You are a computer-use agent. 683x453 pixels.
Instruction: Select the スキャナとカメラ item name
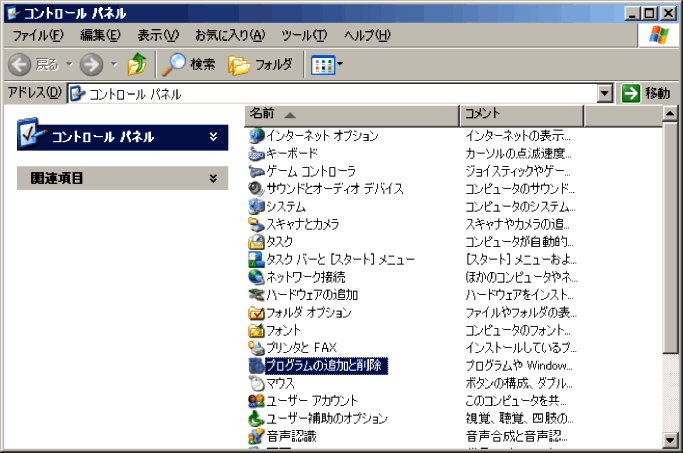coord(303,224)
